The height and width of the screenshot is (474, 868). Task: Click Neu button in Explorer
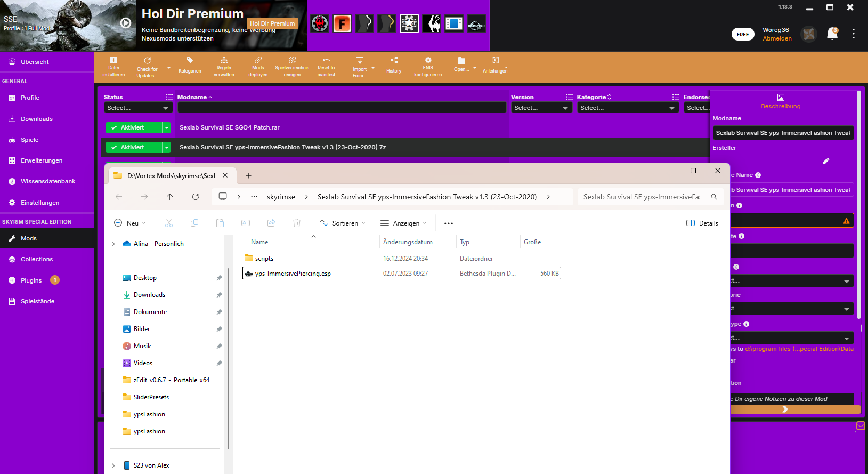coord(130,223)
